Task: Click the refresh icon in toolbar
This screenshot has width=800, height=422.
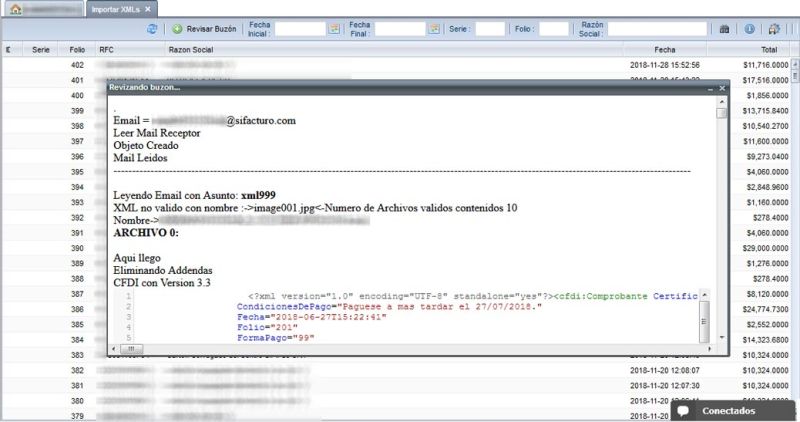Action: (152, 29)
